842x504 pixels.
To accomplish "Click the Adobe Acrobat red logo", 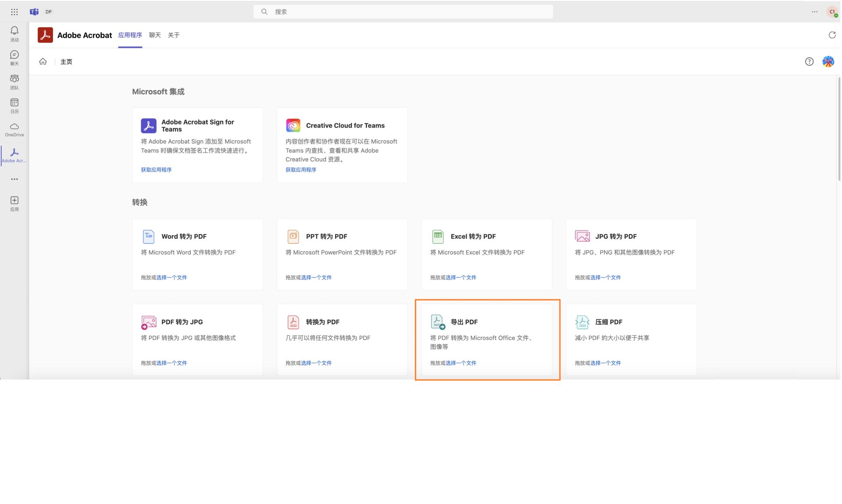I will pyautogui.click(x=45, y=35).
